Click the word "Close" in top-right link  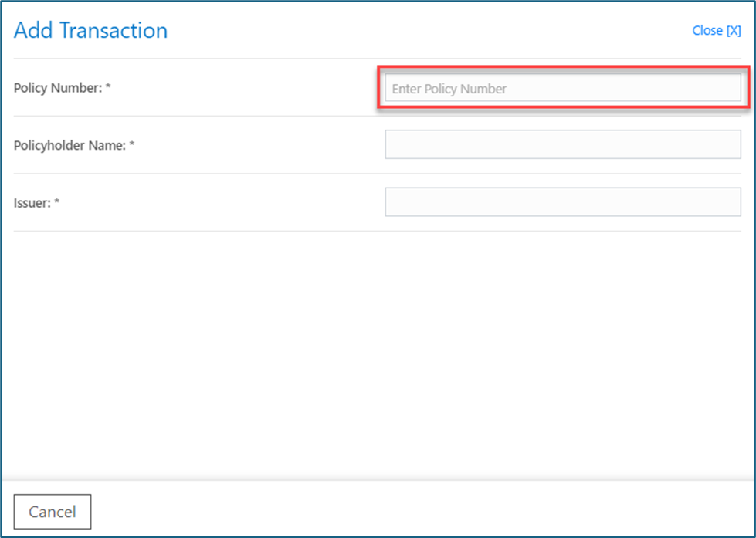click(707, 31)
